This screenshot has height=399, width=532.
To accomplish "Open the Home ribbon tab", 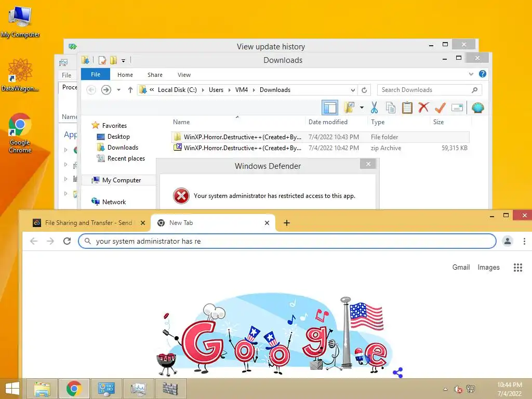I will tap(125, 75).
